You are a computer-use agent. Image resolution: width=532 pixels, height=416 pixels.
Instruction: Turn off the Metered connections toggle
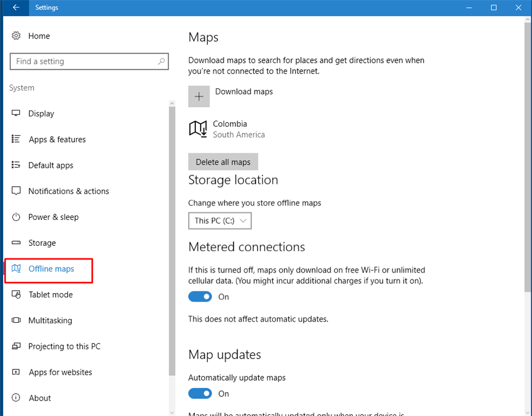pyautogui.click(x=200, y=297)
